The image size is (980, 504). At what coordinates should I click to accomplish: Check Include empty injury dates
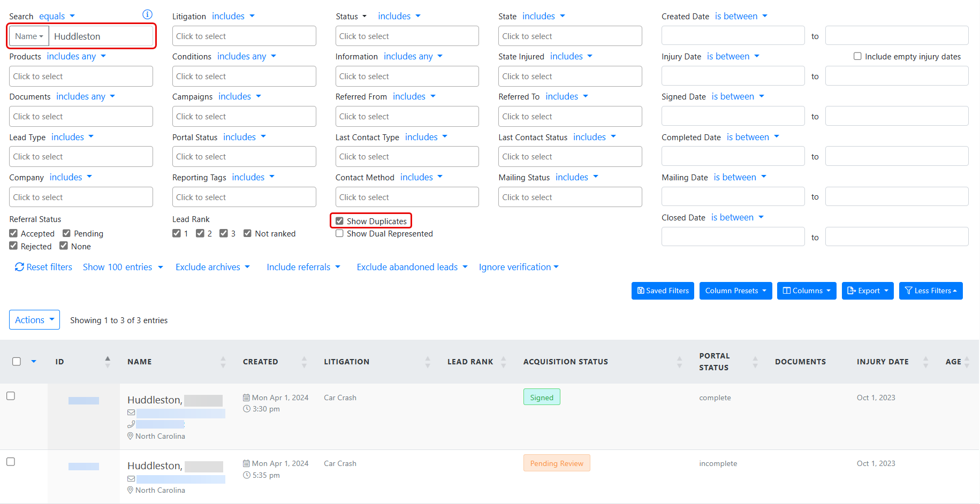[x=857, y=56]
